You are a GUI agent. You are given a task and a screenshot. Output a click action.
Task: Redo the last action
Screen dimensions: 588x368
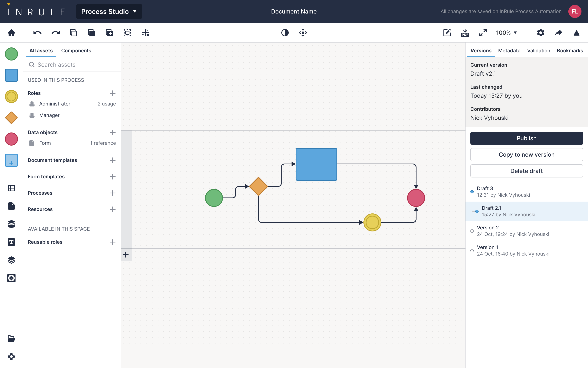coord(55,33)
